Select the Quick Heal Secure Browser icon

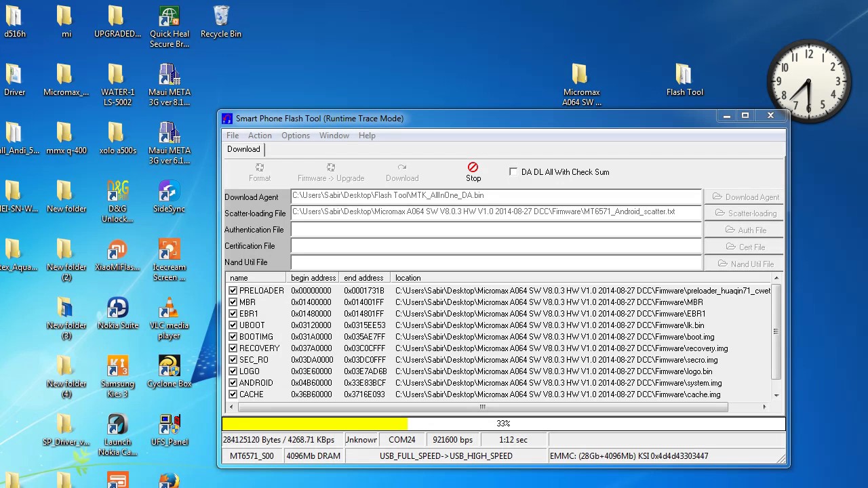[170, 27]
